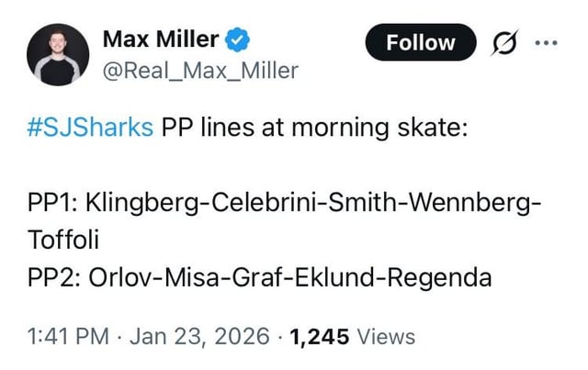Click the name "Wennberg" in PP1
The width and height of the screenshot is (588, 370).
470,202
